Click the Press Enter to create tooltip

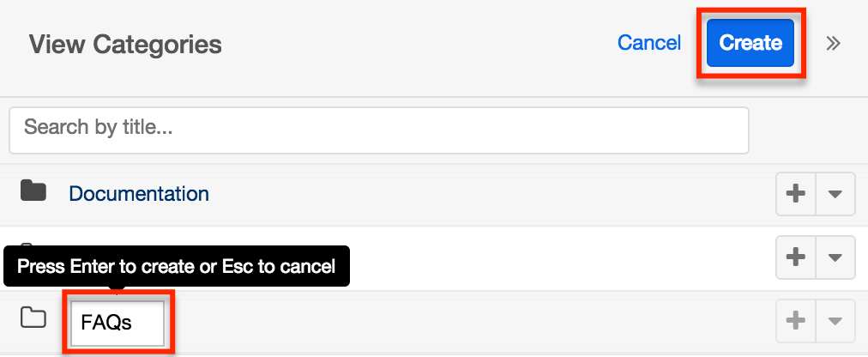click(x=176, y=266)
